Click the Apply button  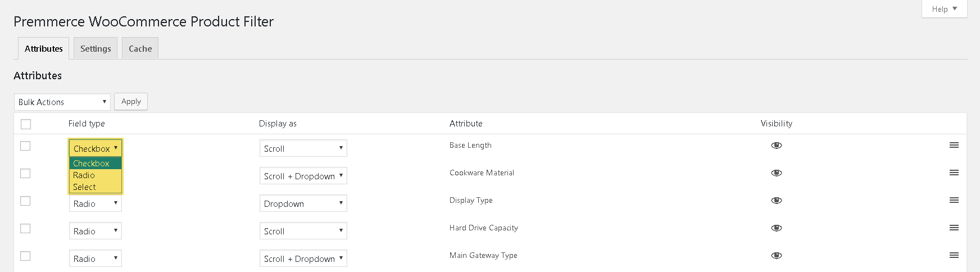tap(131, 102)
